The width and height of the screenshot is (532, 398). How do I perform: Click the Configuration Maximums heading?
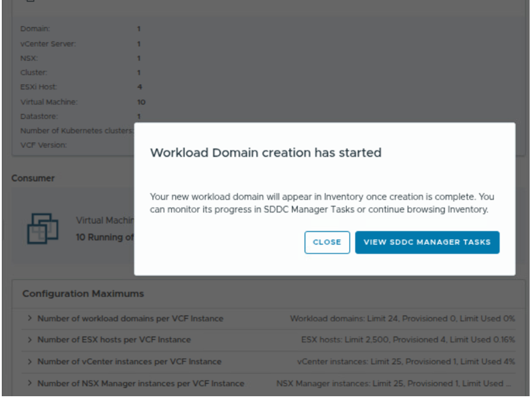[x=83, y=294]
